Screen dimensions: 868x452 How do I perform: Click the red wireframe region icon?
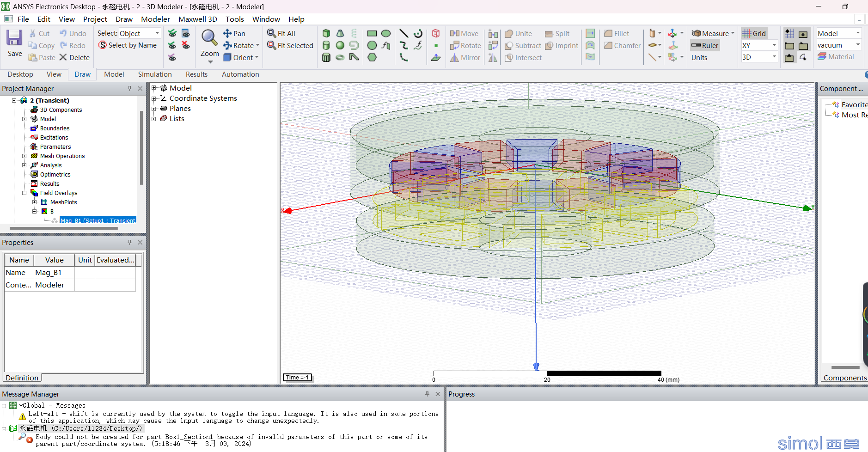(x=436, y=33)
